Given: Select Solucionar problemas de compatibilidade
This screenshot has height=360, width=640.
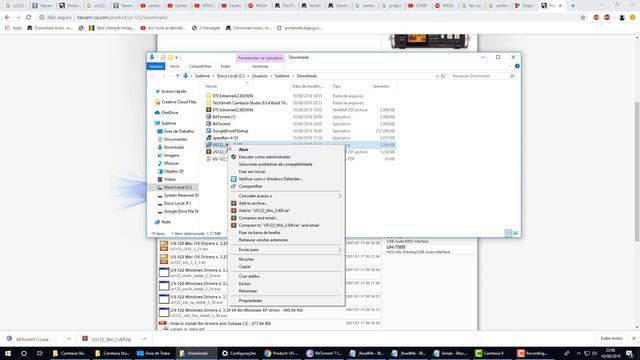Looking at the screenshot, I should (x=276, y=164).
